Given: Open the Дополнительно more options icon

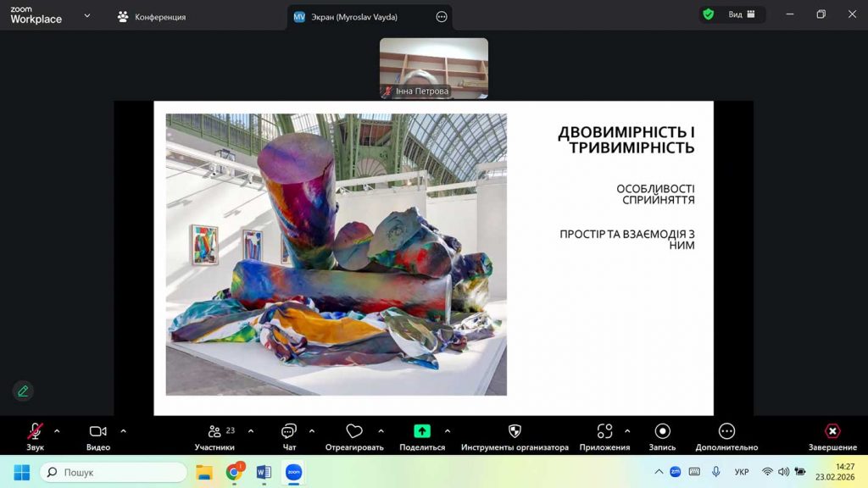Looking at the screenshot, I should (x=726, y=432).
